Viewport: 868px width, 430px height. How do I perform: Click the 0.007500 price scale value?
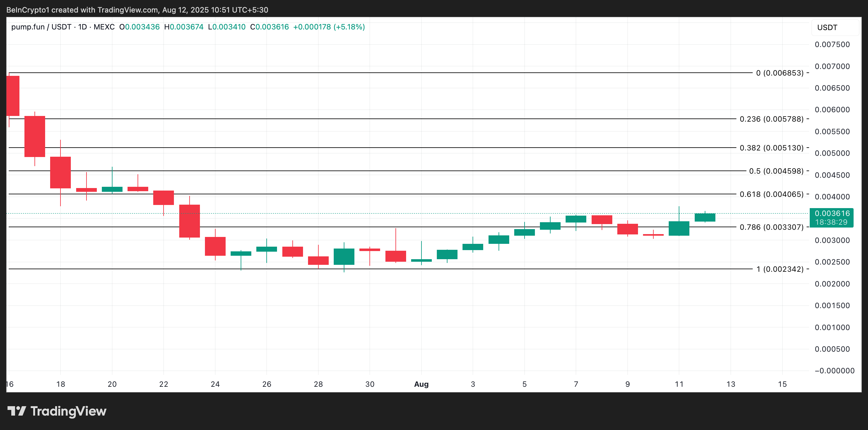pos(832,45)
